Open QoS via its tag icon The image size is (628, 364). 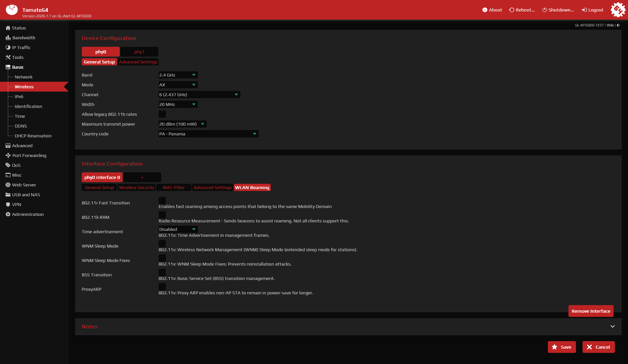(x=8, y=165)
